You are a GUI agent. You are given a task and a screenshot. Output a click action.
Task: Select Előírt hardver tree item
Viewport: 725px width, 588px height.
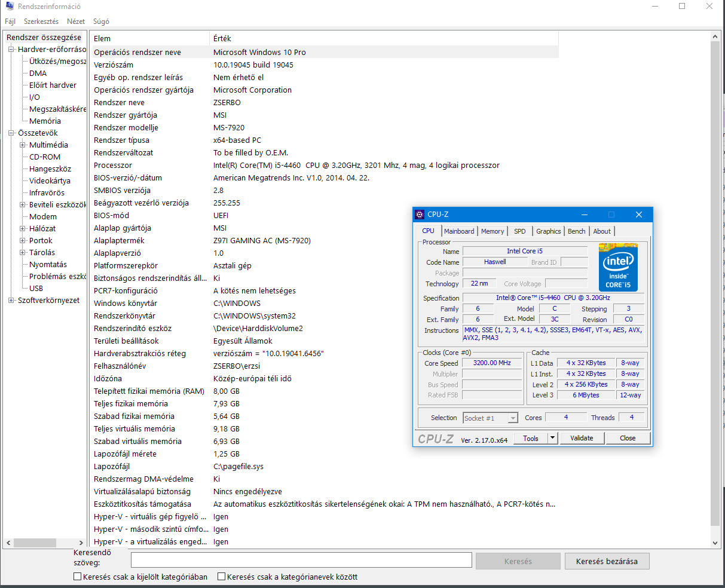[x=53, y=85]
